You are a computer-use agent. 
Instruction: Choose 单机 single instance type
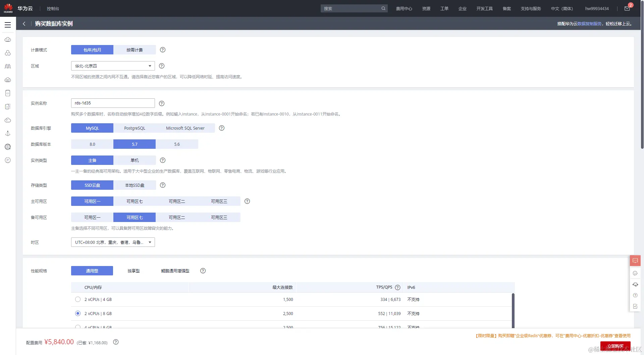pos(135,160)
